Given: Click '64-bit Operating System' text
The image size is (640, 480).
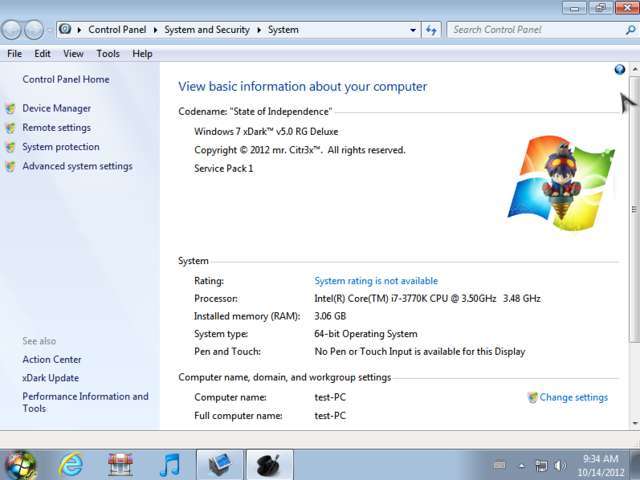Looking at the screenshot, I should pyautogui.click(x=366, y=334).
